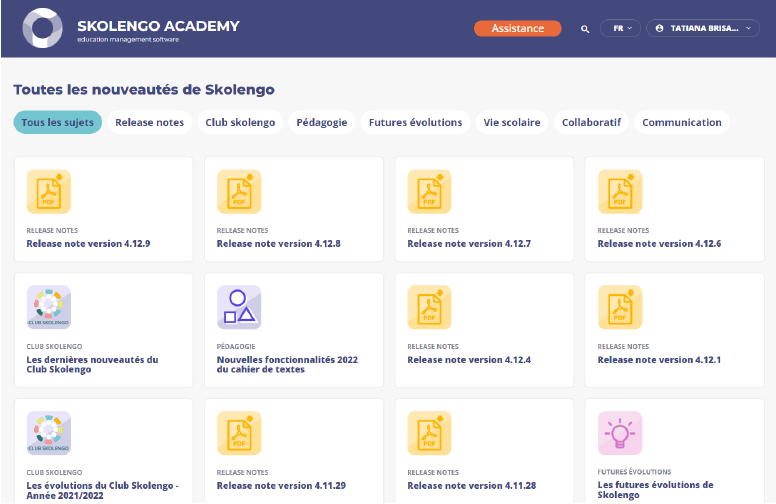Open Release note version 4.12.1 card
The image size is (776, 504).
(659, 359)
